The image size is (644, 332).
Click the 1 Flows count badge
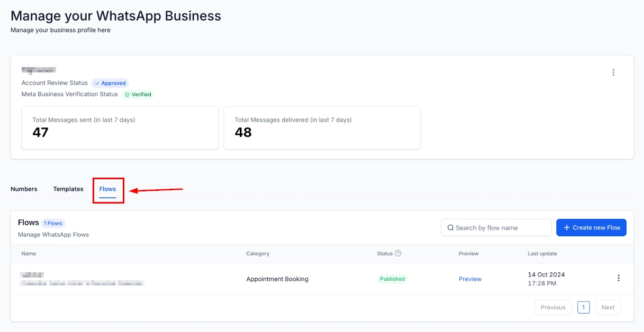click(53, 223)
